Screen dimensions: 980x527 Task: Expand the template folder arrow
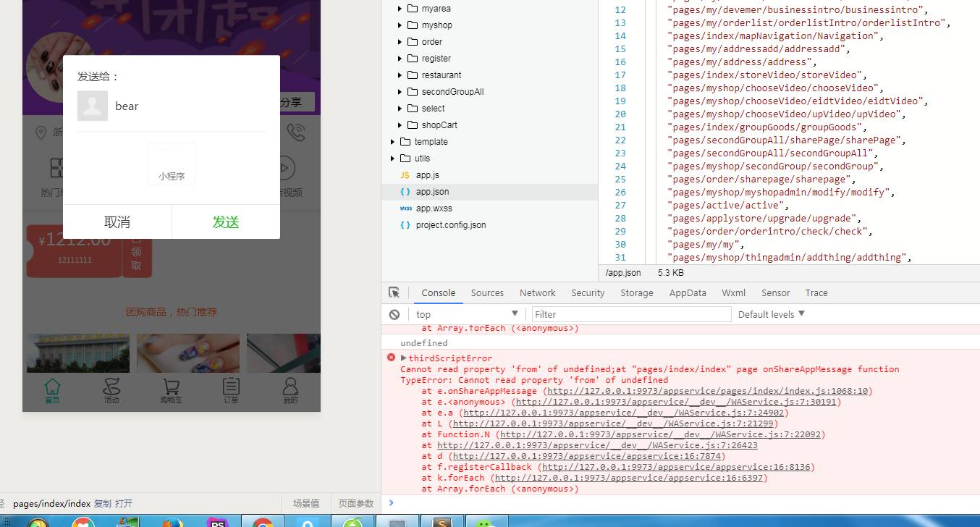tap(392, 142)
